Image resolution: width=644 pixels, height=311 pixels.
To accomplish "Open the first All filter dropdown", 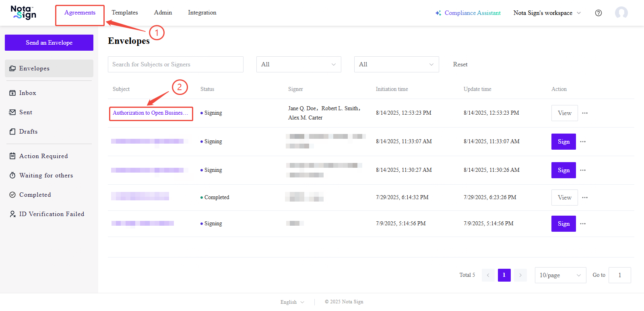I will (298, 64).
